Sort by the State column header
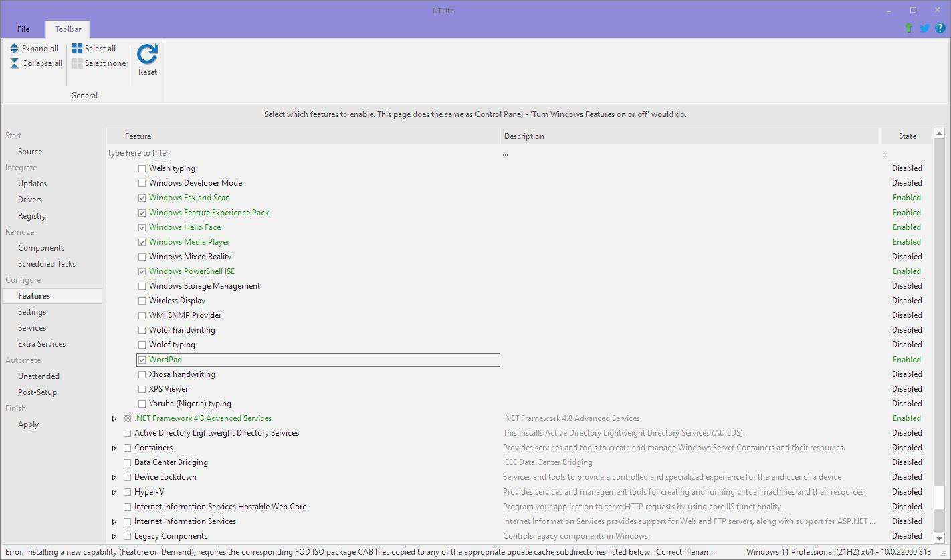Image resolution: width=951 pixels, height=560 pixels. 907,136
